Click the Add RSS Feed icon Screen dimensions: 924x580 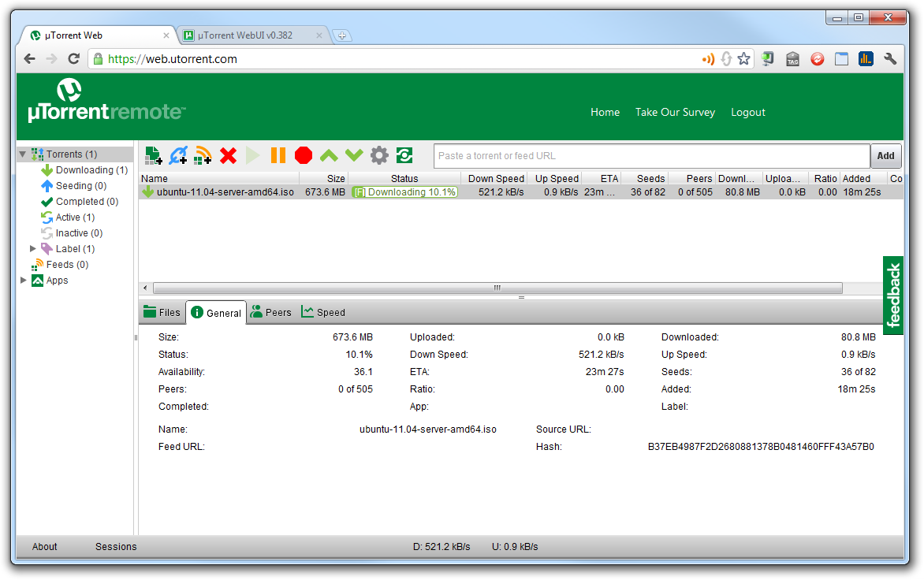tap(203, 155)
